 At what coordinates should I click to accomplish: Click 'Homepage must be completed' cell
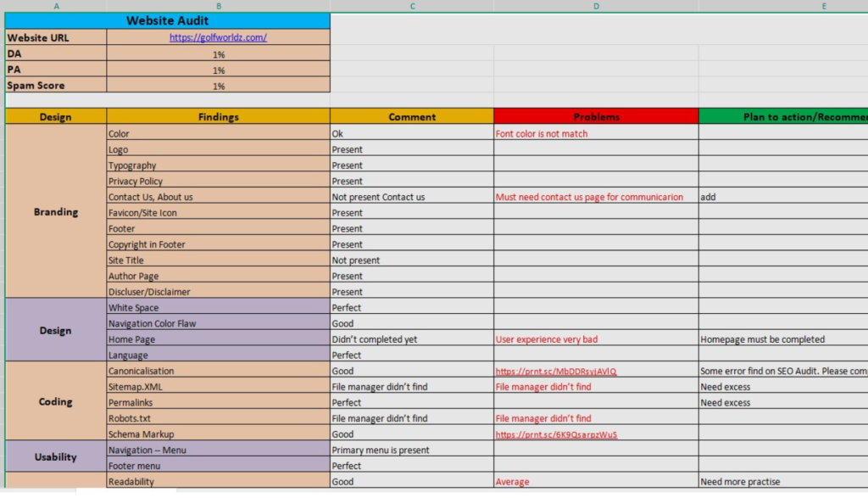click(x=783, y=339)
